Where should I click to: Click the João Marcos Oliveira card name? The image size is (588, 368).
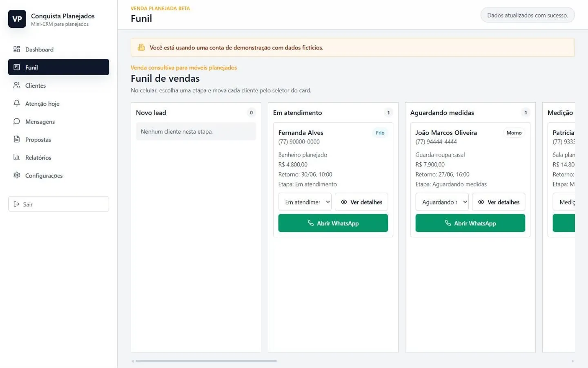tap(446, 132)
